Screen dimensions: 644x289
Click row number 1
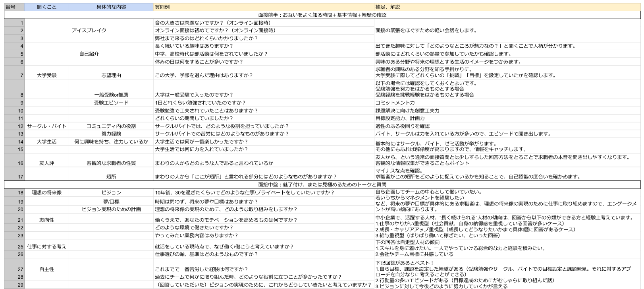[x=14, y=23]
